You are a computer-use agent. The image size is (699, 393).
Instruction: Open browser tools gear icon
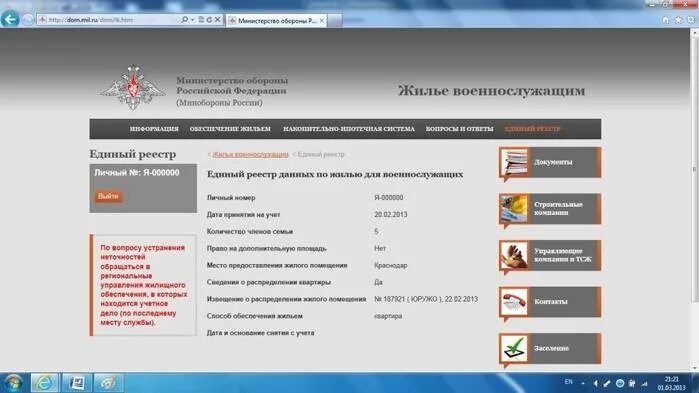[x=691, y=20]
